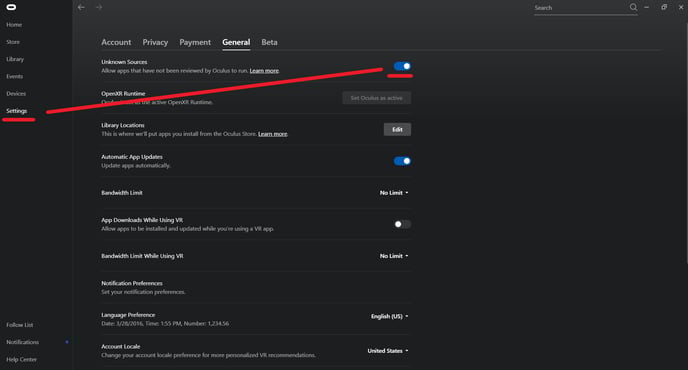This screenshot has width=688, height=370.
Task: Open Settings in the sidebar
Action: 16,111
